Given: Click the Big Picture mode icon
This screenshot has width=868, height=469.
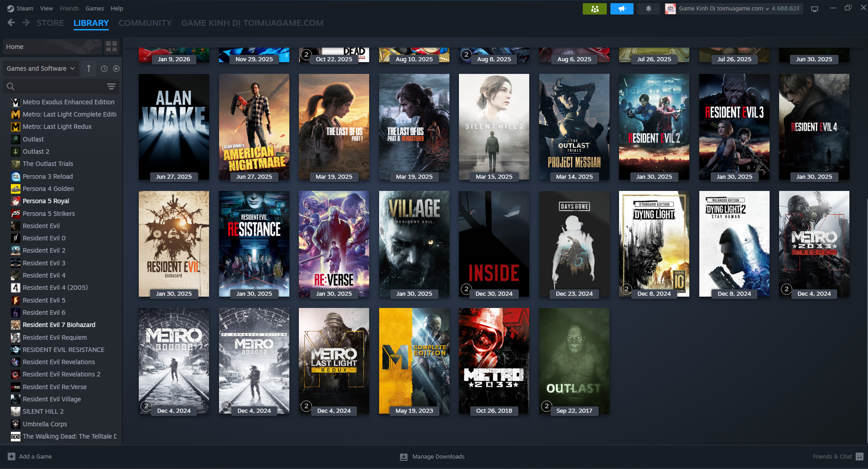Looking at the screenshot, I should point(814,9).
